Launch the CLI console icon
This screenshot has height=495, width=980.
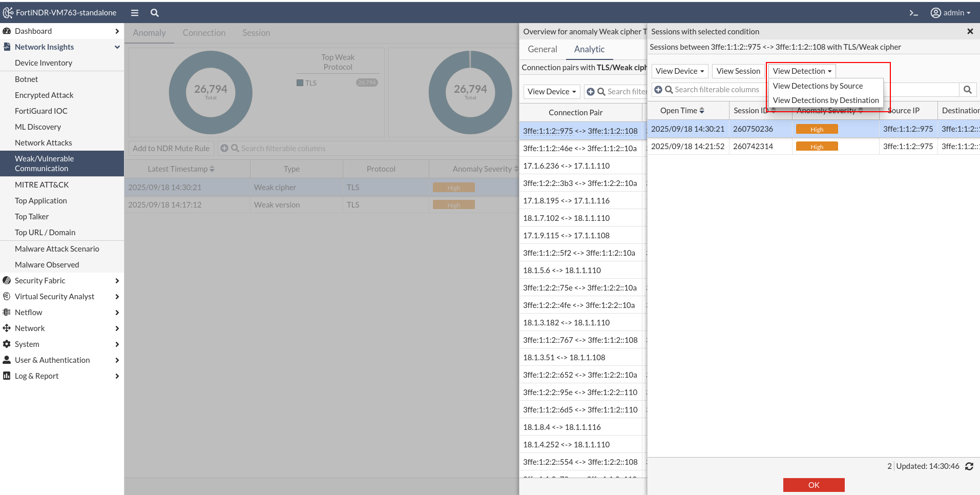click(x=913, y=13)
